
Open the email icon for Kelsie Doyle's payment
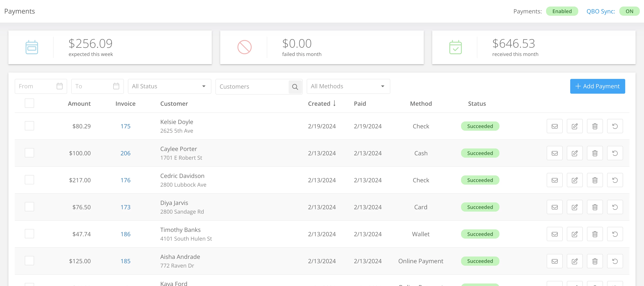click(x=554, y=126)
